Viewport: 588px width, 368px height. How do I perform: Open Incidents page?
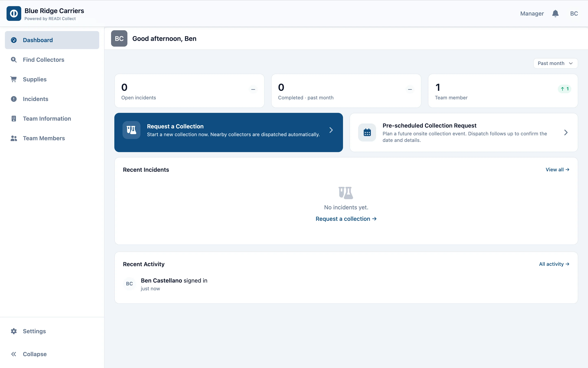click(x=52, y=99)
